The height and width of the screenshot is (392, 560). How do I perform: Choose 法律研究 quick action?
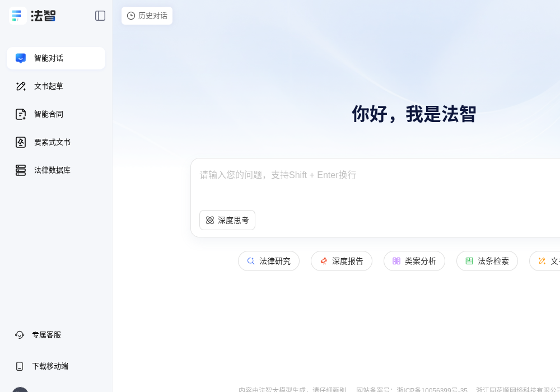tap(269, 261)
